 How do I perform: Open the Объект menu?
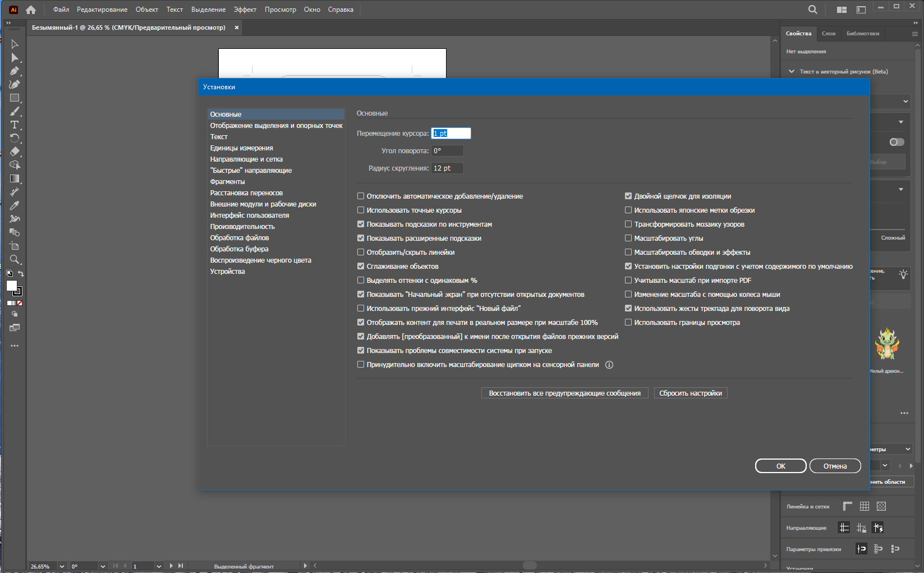coord(147,10)
